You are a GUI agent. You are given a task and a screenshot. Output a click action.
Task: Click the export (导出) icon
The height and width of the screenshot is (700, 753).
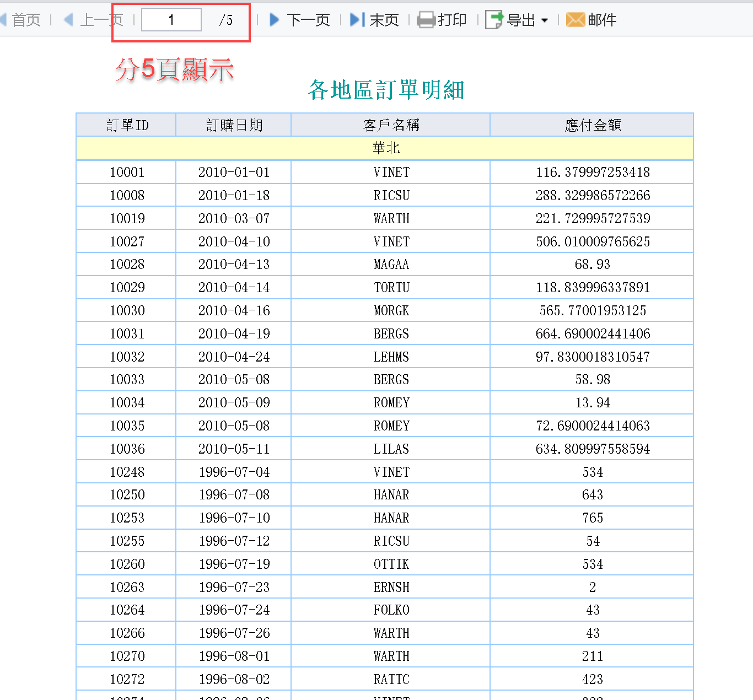494,20
